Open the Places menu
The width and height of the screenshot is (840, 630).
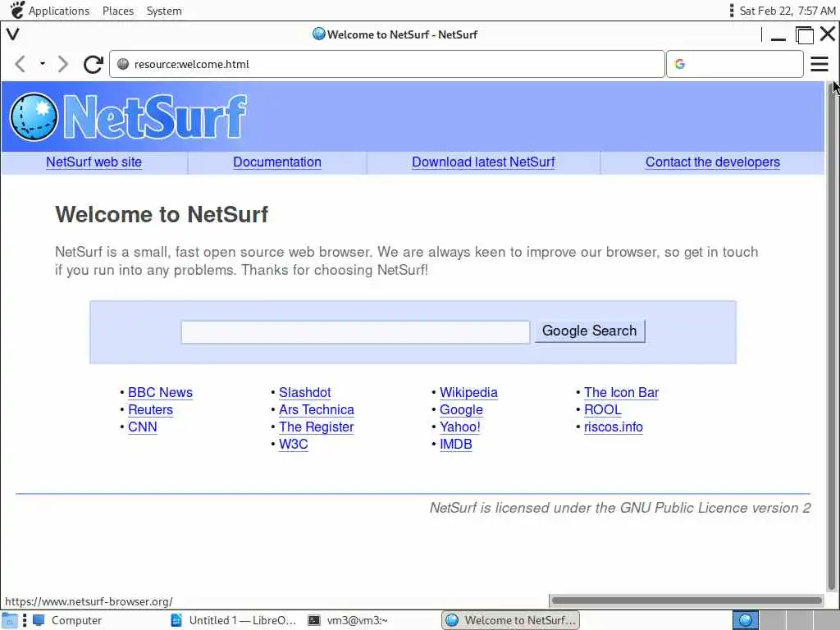click(118, 11)
